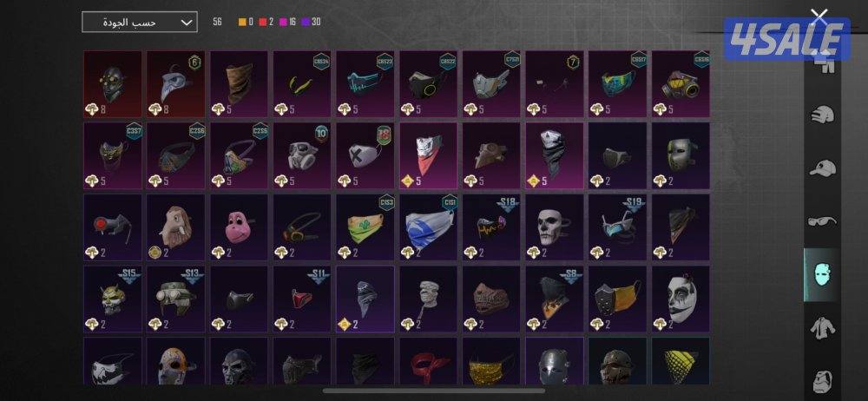Filter by the purple 30 rarity counter
This screenshot has height=401, width=868.
click(x=311, y=23)
